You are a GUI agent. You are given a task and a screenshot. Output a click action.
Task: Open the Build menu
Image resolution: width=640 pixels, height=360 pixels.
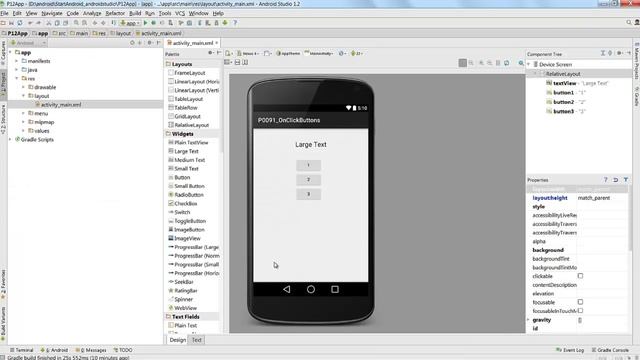click(135, 13)
